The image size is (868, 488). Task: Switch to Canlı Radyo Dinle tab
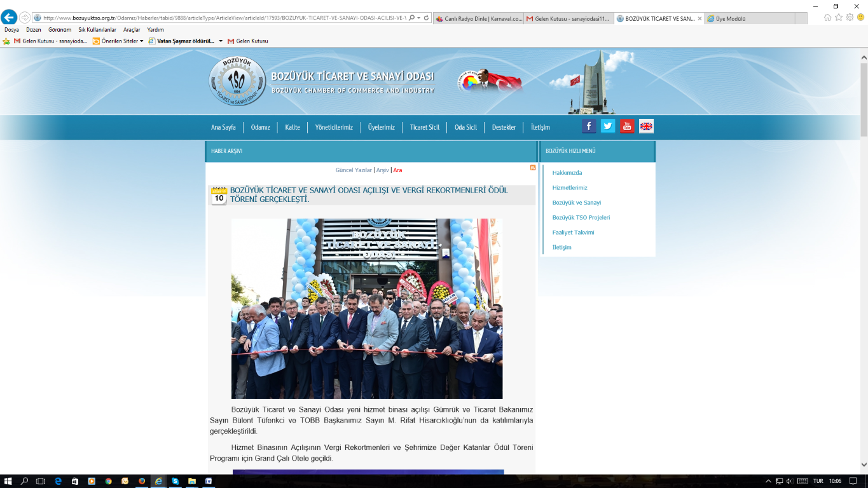click(x=479, y=18)
